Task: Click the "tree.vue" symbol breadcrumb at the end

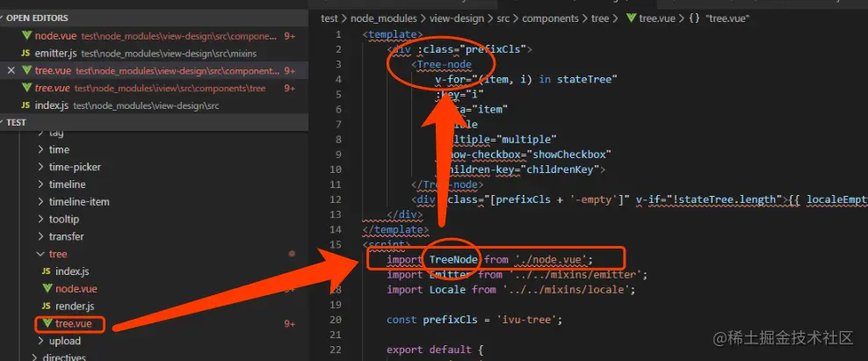Action: coord(727,18)
